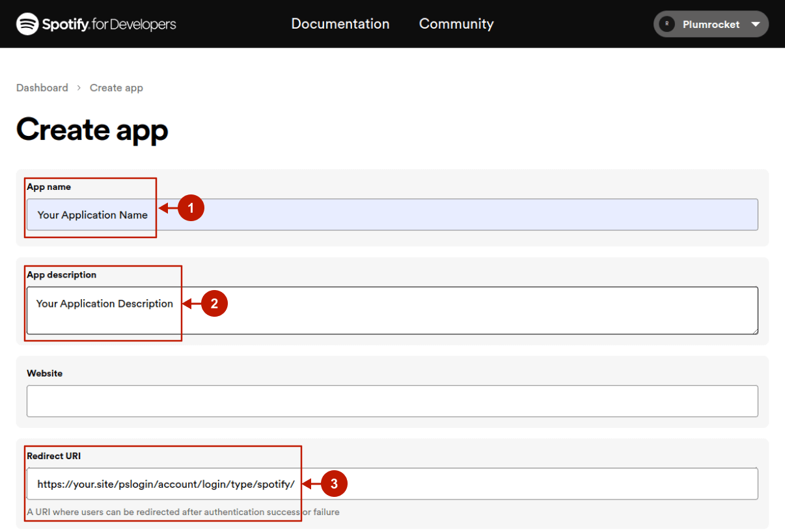
Task: Click the Redirect URI field label
Action: tap(53, 456)
